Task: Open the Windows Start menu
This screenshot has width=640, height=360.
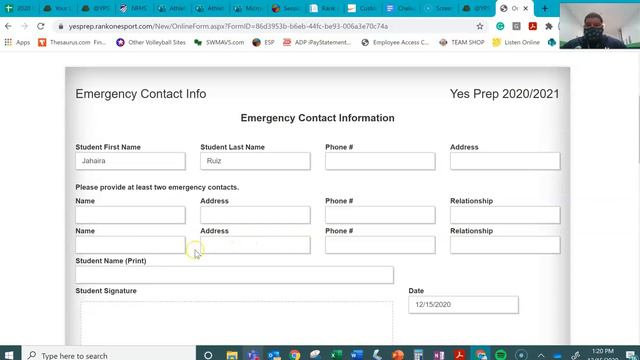Action: (x=9, y=355)
